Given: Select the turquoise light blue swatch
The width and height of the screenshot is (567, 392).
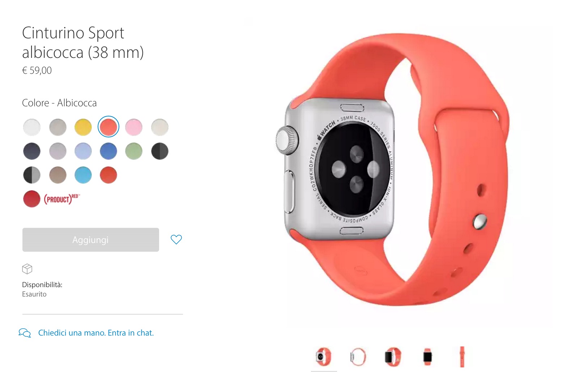Looking at the screenshot, I should [x=83, y=175].
